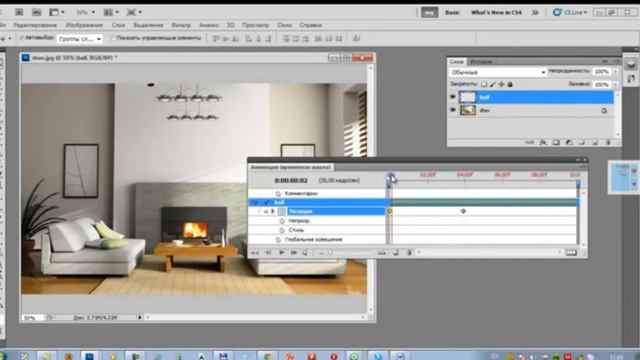Open the Слои menu
This screenshot has height=360, width=640.
[x=118, y=25]
